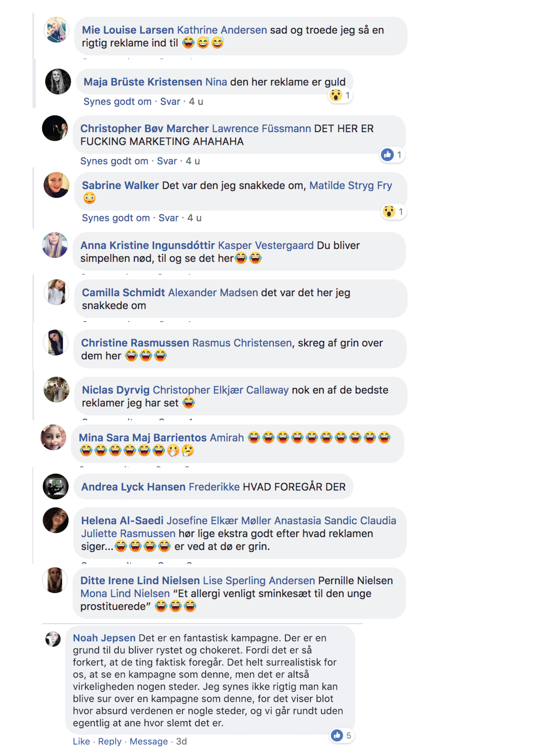535x756 pixels.
Task: Click Reply under Noah Jepsen's comment
Action: tap(110, 741)
